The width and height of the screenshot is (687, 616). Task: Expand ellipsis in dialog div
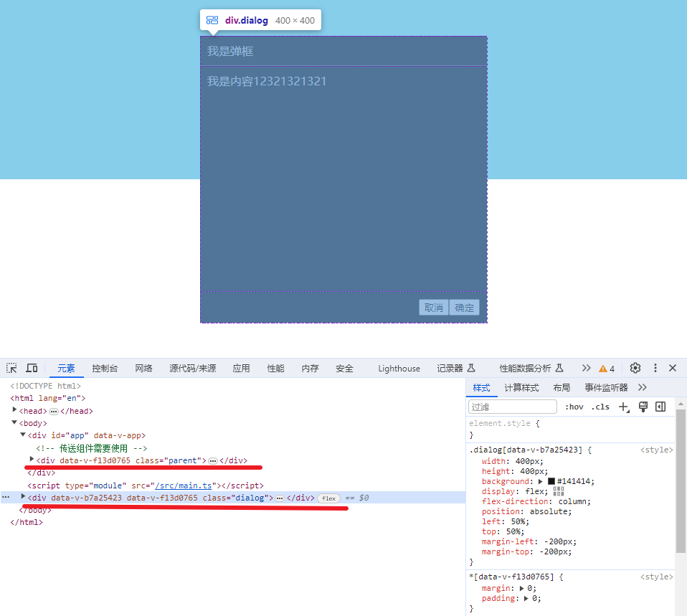click(280, 498)
